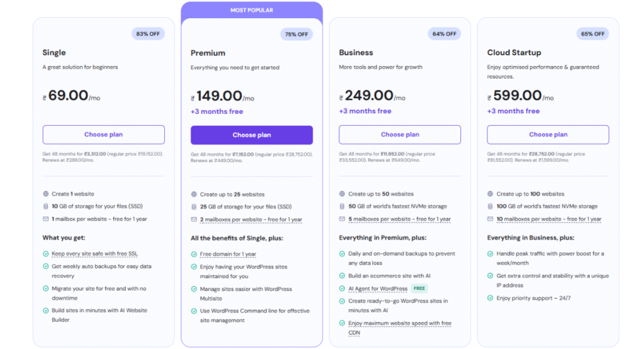The width and height of the screenshot is (644, 349).
Task: Choose the Business plan
Action: point(400,135)
